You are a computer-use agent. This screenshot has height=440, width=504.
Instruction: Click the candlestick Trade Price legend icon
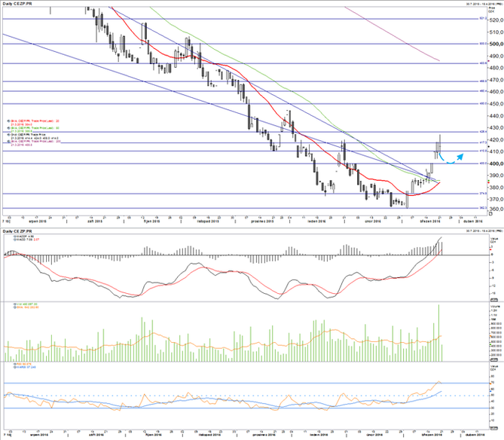coord(8,135)
